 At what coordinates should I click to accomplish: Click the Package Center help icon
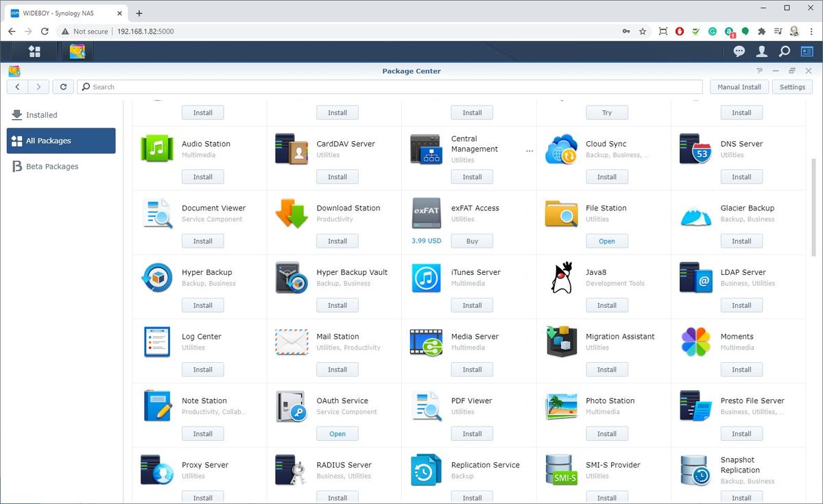(x=759, y=71)
